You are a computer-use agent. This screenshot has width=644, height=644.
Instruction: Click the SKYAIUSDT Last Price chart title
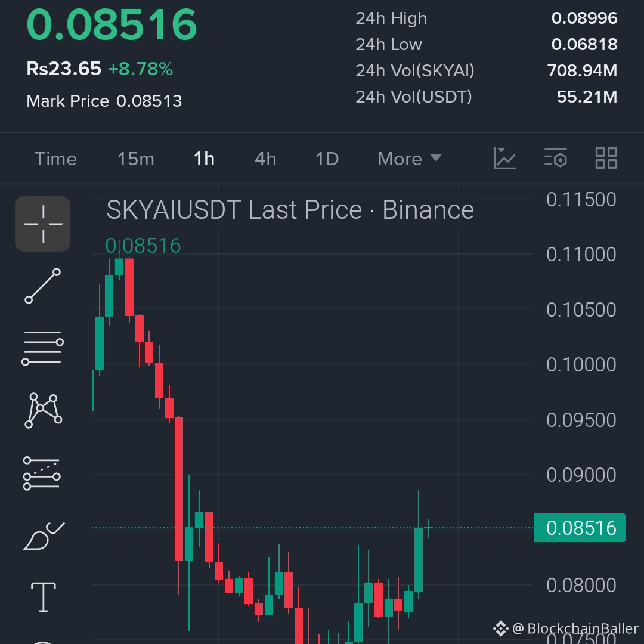(290, 210)
